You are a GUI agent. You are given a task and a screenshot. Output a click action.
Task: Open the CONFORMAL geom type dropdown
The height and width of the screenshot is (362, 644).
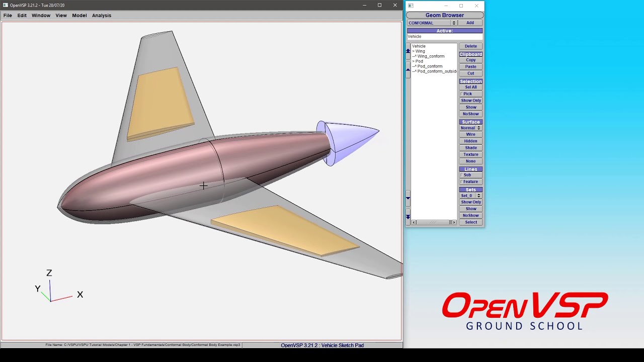pyautogui.click(x=432, y=23)
